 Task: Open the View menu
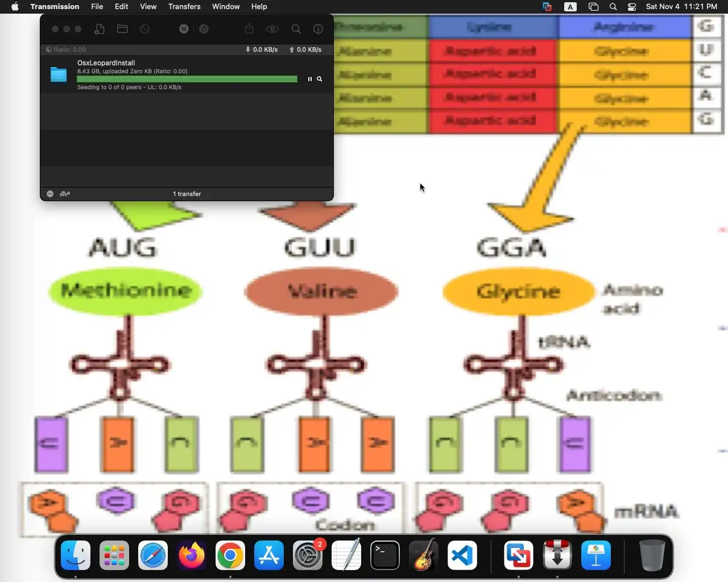(x=148, y=6)
